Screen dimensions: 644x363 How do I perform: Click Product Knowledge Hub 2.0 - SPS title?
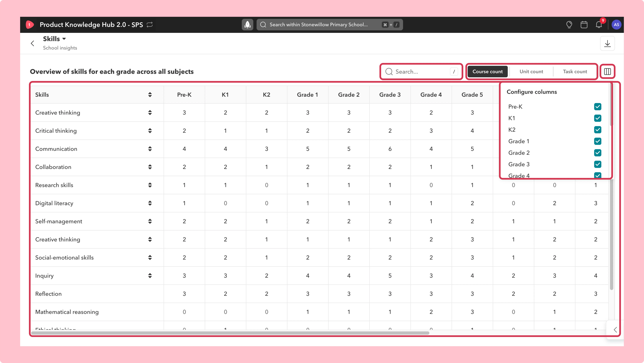(91, 25)
